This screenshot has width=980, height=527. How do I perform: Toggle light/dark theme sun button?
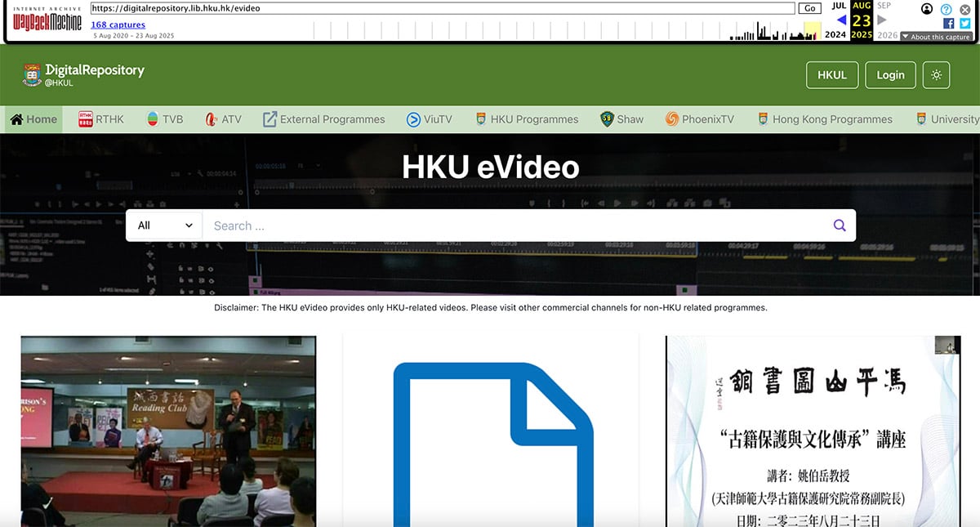[x=936, y=75]
